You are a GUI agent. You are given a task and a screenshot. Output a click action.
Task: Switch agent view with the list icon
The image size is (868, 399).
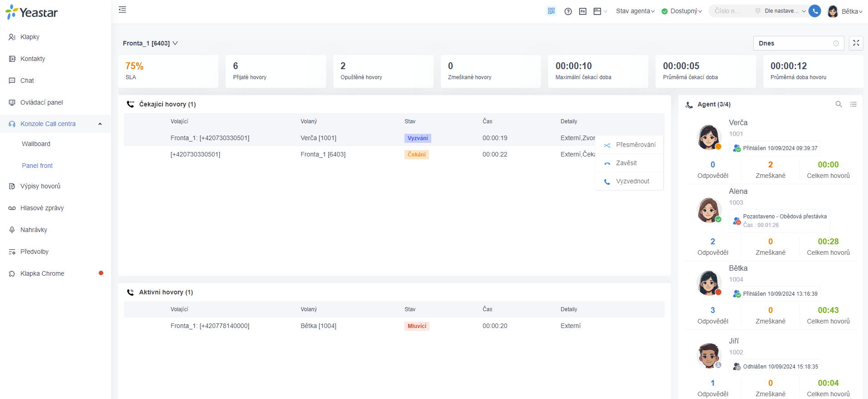853,104
